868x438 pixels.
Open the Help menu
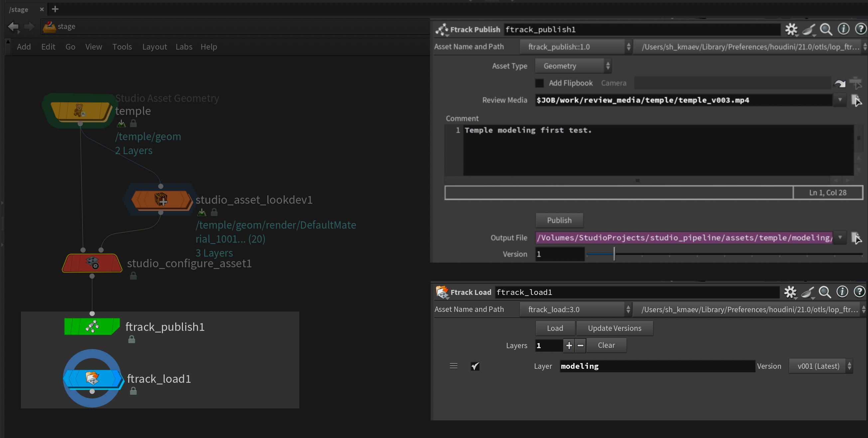[x=209, y=47]
